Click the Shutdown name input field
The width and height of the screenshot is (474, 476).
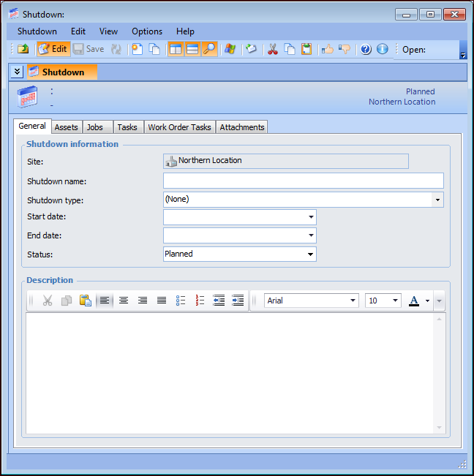304,181
